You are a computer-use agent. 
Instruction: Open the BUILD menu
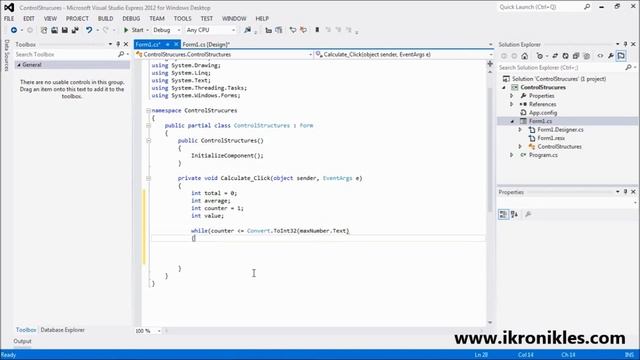pos(105,19)
